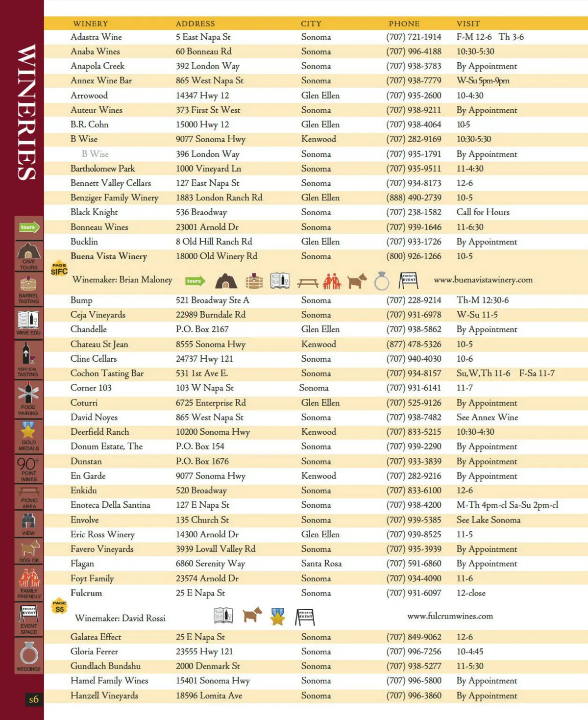
Task: Click the s6 page number at bottom left
Action: (x=34, y=699)
